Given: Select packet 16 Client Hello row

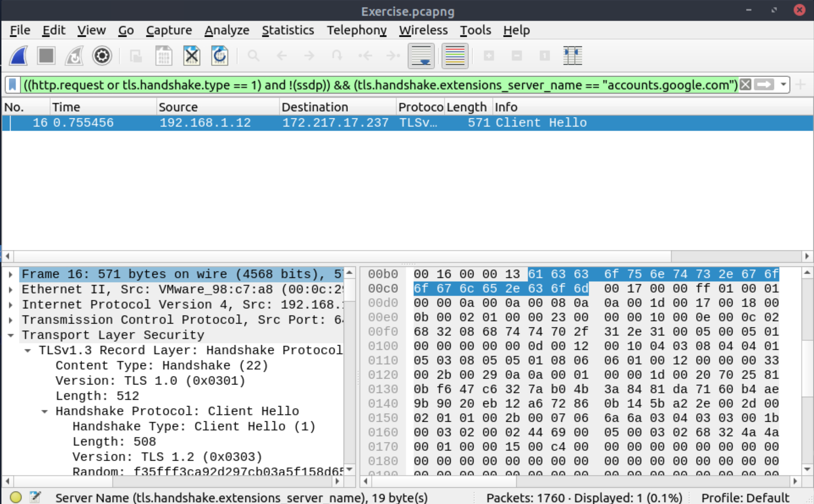Looking at the screenshot, I should point(407,123).
